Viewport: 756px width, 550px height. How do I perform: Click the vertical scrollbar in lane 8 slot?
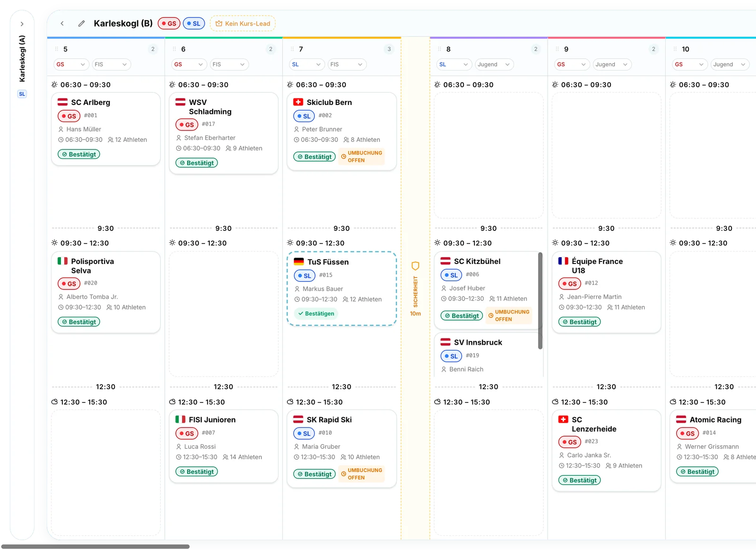(x=540, y=301)
